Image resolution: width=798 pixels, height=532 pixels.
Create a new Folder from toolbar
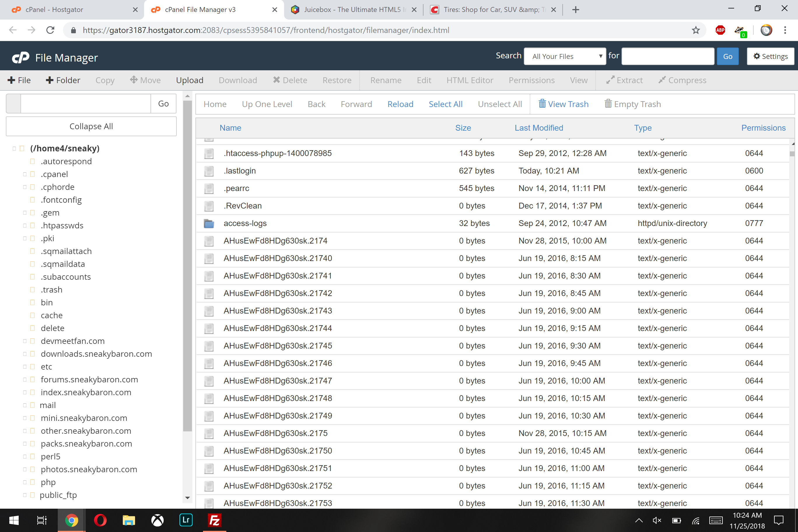[63, 80]
